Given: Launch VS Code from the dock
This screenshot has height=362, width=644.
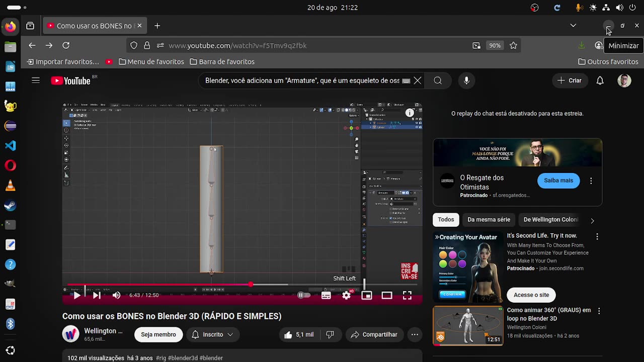Looking at the screenshot, I should (10, 146).
